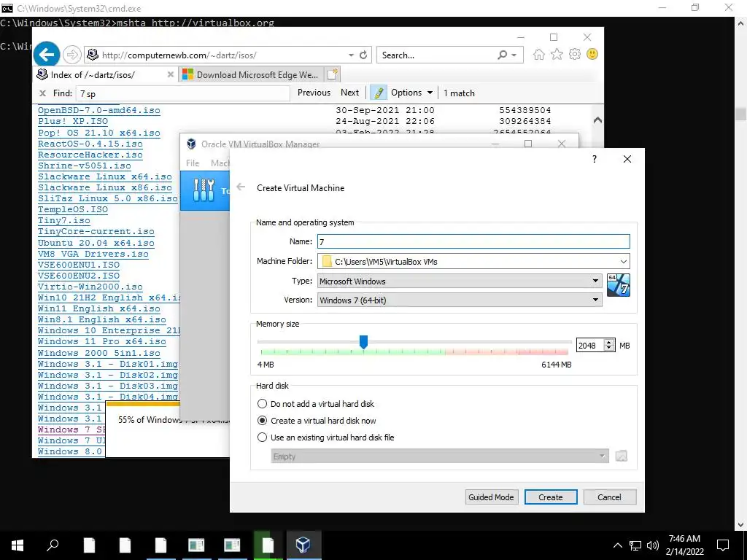Click the VirtualBox Tools icon in Manager

point(204,190)
